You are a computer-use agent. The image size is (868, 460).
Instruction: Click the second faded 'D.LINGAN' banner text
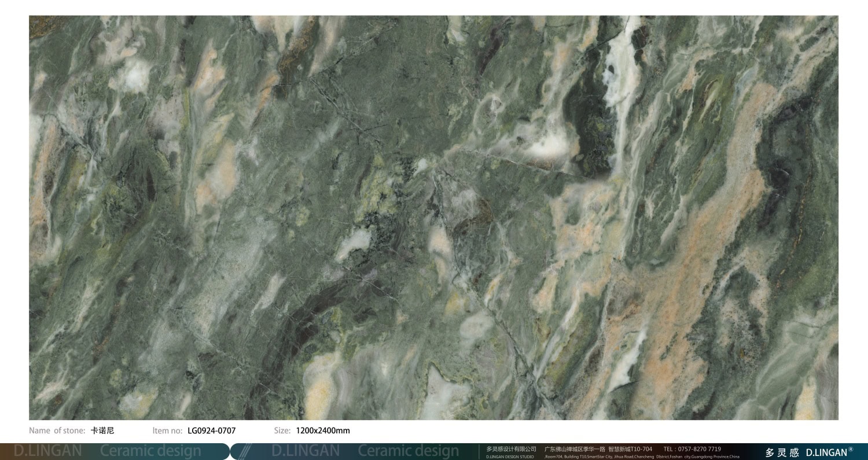(x=306, y=451)
